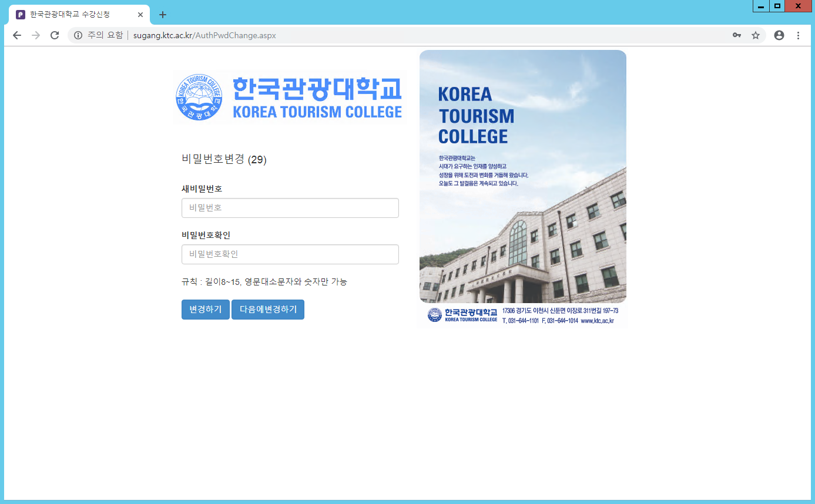
Task: Bookmark the page with the star icon
Action: click(756, 35)
